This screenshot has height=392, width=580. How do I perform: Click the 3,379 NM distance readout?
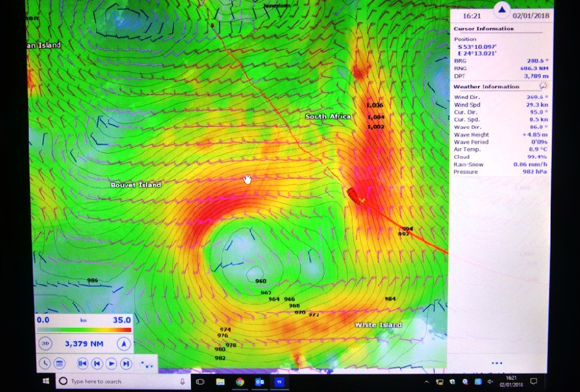(84, 344)
